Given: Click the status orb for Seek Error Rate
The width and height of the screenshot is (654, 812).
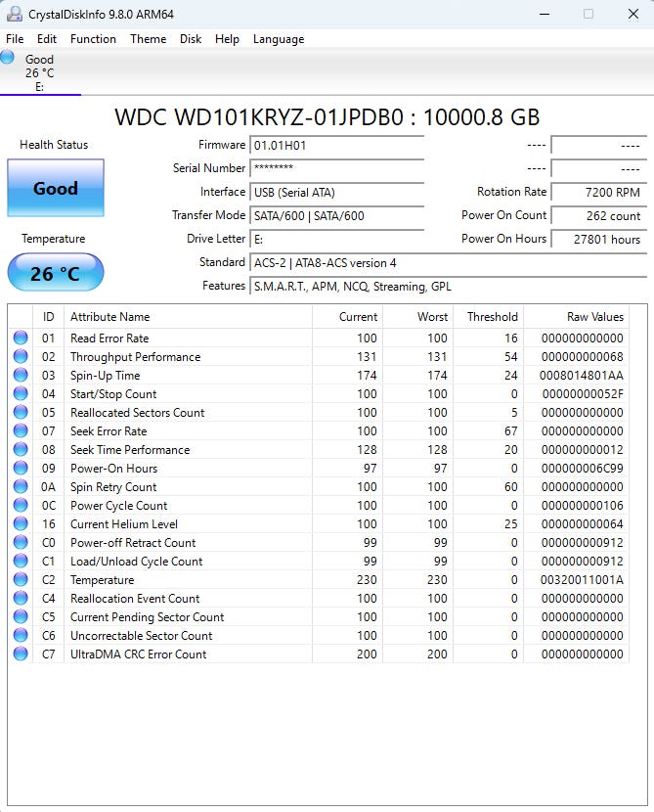Looking at the screenshot, I should tap(21, 430).
